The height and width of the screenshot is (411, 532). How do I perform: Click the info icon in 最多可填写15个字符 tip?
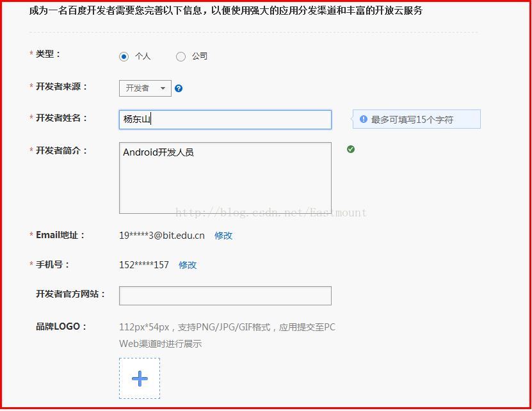[x=364, y=119]
